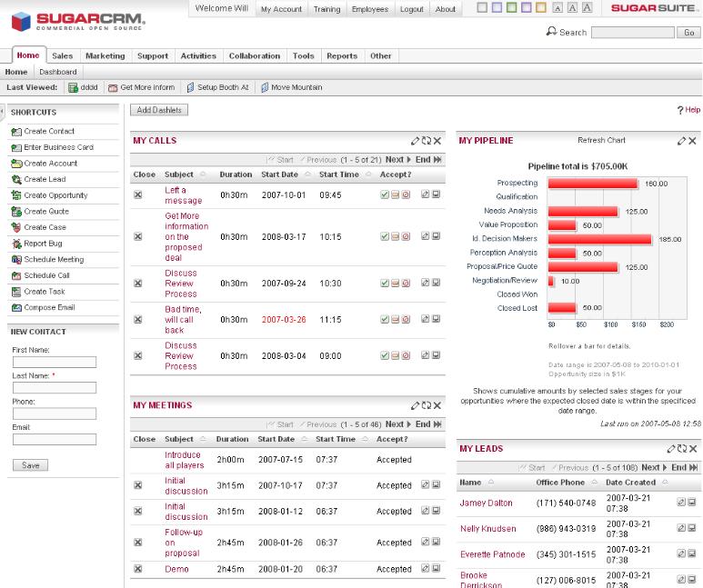Close the 'Get More information' call

138,236
